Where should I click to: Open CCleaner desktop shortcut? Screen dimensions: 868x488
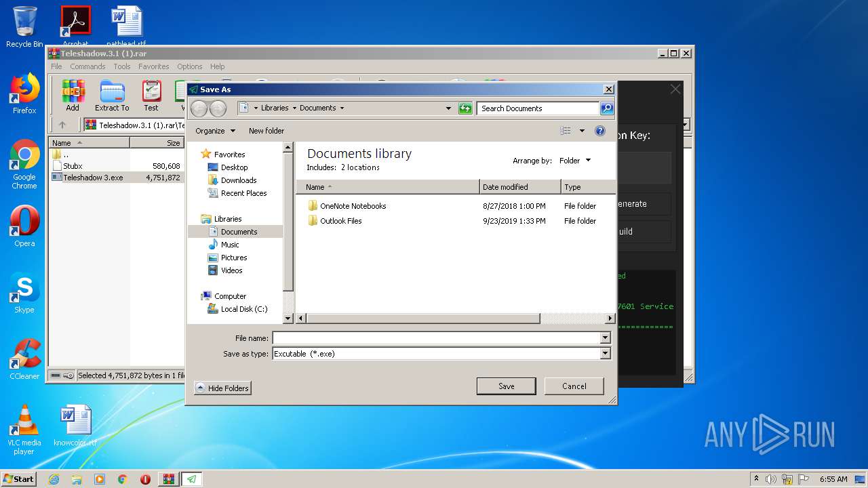[x=24, y=359]
